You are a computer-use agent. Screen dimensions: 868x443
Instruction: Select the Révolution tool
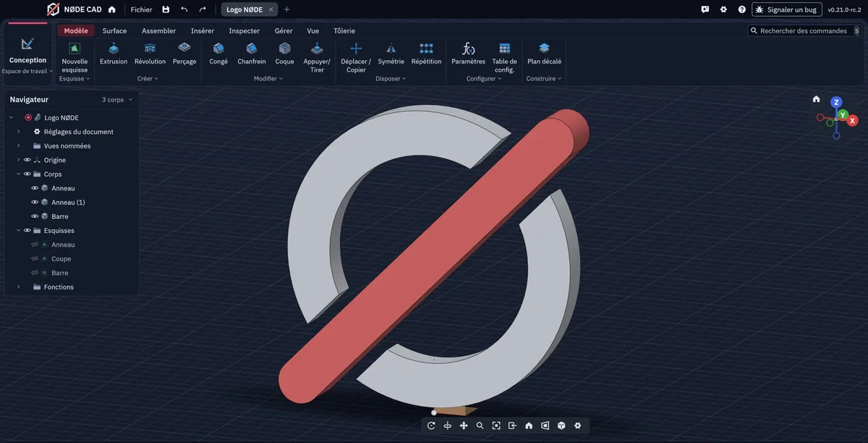150,54
